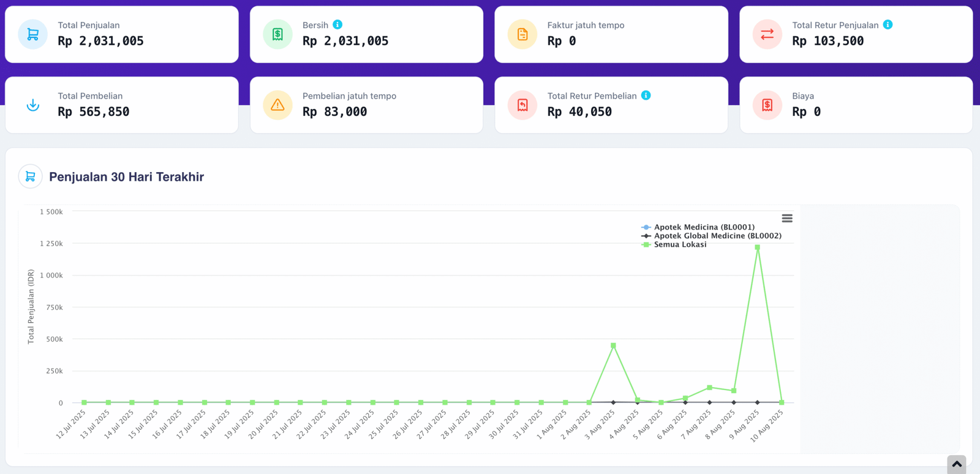This screenshot has height=474, width=980.
Task: Click the 7 Aug 2025 green data point
Action: pyautogui.click(x=709, y=387)
